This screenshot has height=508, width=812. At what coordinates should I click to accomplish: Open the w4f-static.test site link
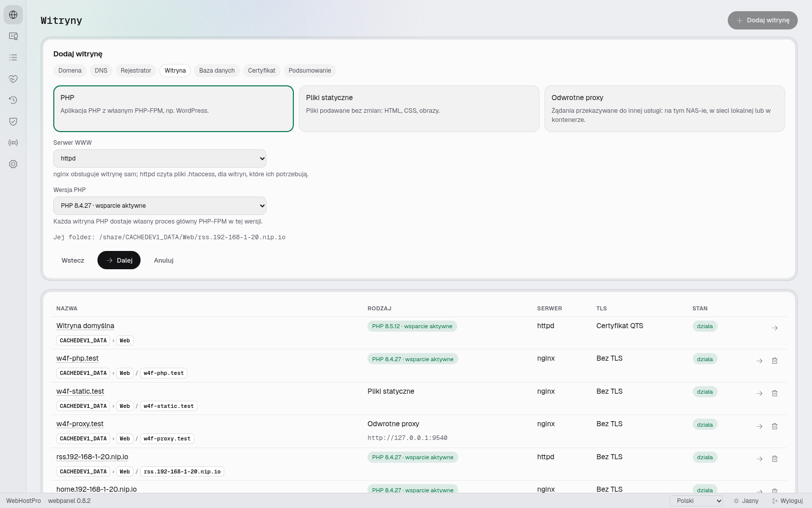pyautogui.click(x=80, y=391)
